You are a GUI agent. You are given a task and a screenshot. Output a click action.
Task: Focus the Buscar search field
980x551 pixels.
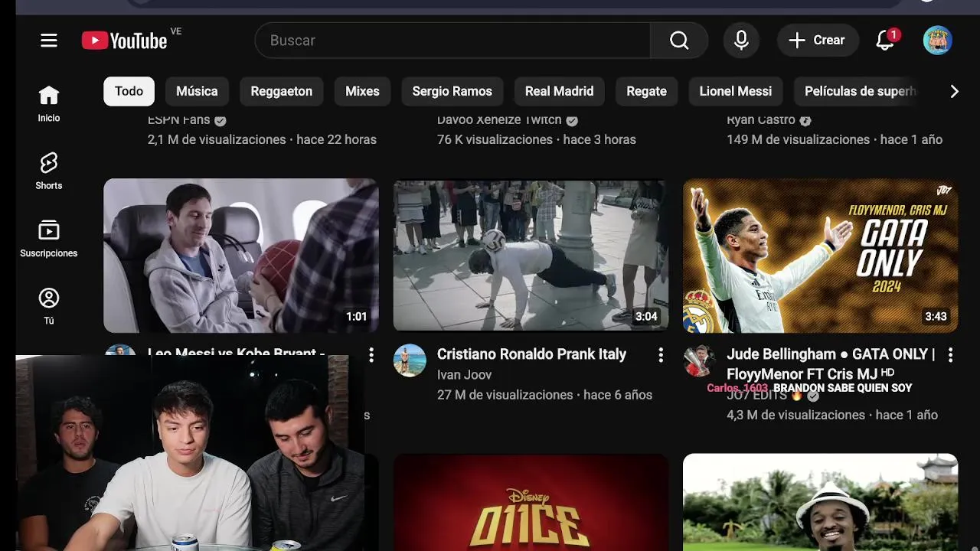[452, 41]
